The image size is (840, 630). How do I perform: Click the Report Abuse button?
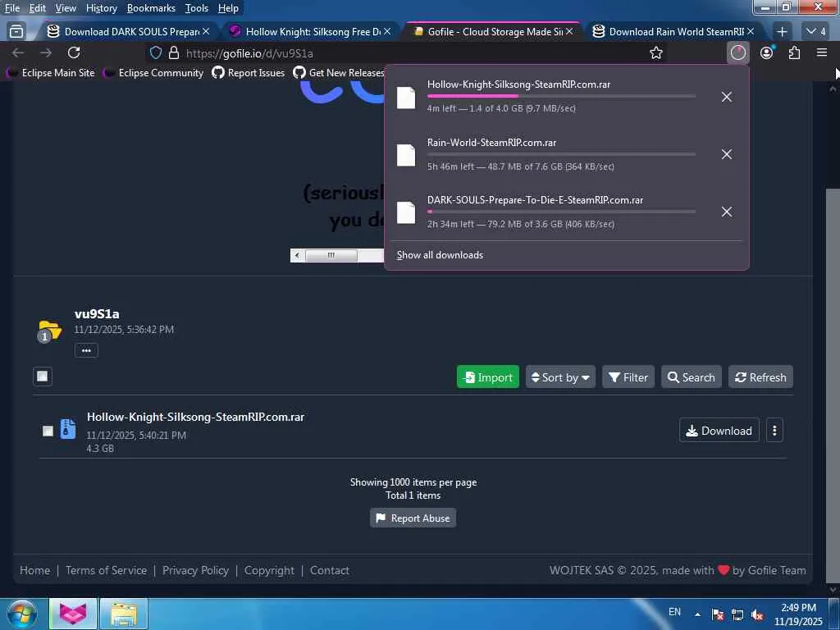413,518
